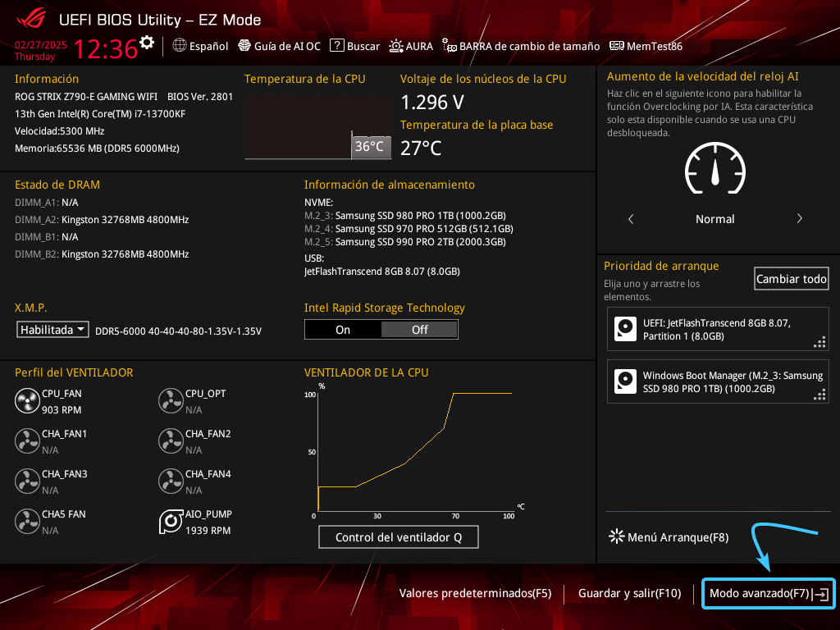Click Valores predeterminados(F5)
Image resolution: width=840 pixels, height=630 pixels.
point(475,593)
